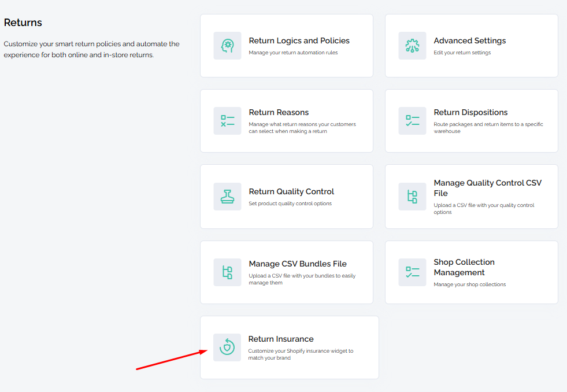Open the Return Quality Control title

tap(291, 191)
